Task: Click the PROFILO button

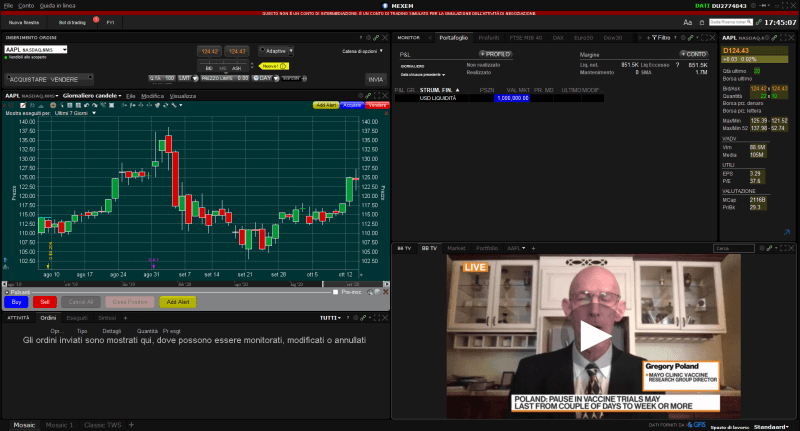Action: pos(495,54)
